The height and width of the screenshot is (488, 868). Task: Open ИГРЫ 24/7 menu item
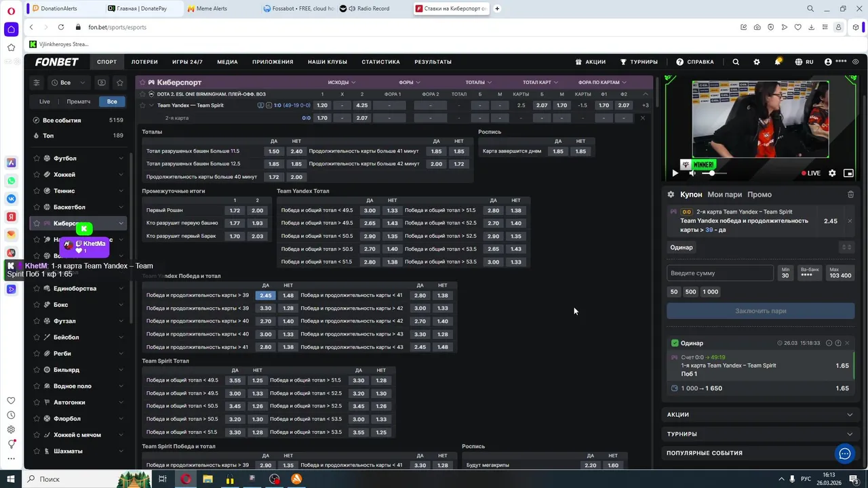pyautogui.click(x=187, y=62)
